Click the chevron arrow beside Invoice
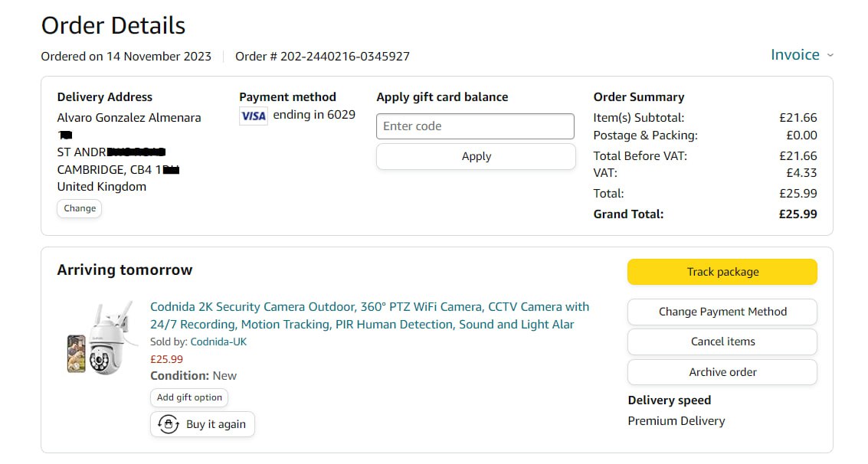The width and height of the screenshot is (868, 464). 830,55
